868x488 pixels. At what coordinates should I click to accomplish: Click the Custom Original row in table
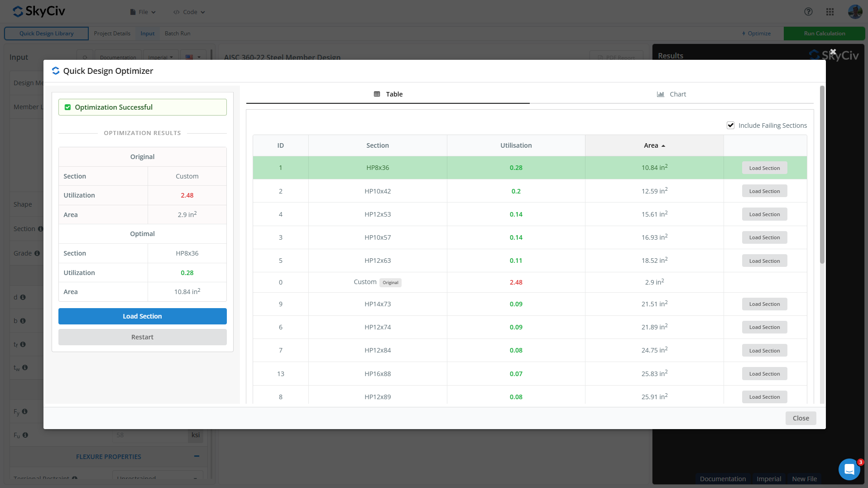(x=530, y=282)
